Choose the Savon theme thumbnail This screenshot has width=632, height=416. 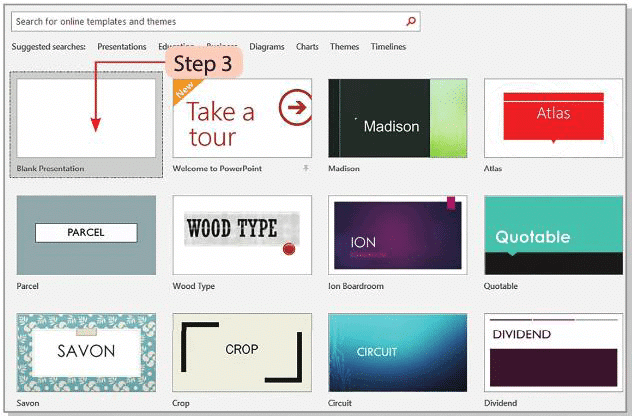[x=86, y=353]
